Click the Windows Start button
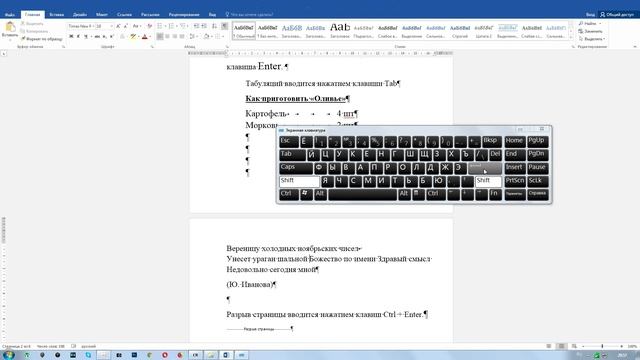 [8, 355]
